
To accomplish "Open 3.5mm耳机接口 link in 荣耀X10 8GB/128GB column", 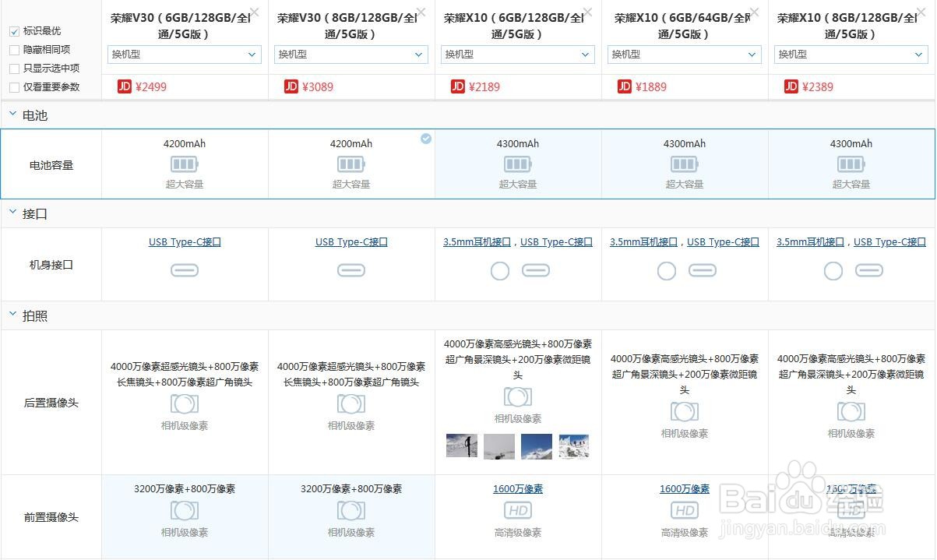I will 810,242.
